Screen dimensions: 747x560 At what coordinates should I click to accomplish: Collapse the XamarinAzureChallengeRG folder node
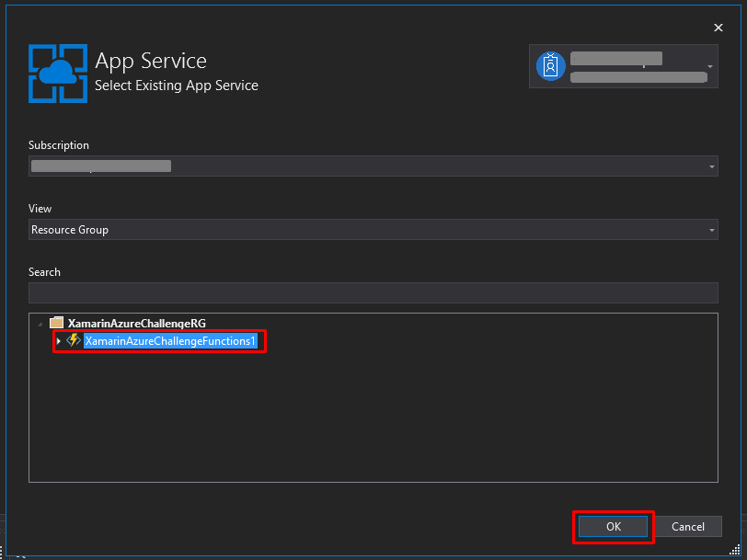click(40, 324)
